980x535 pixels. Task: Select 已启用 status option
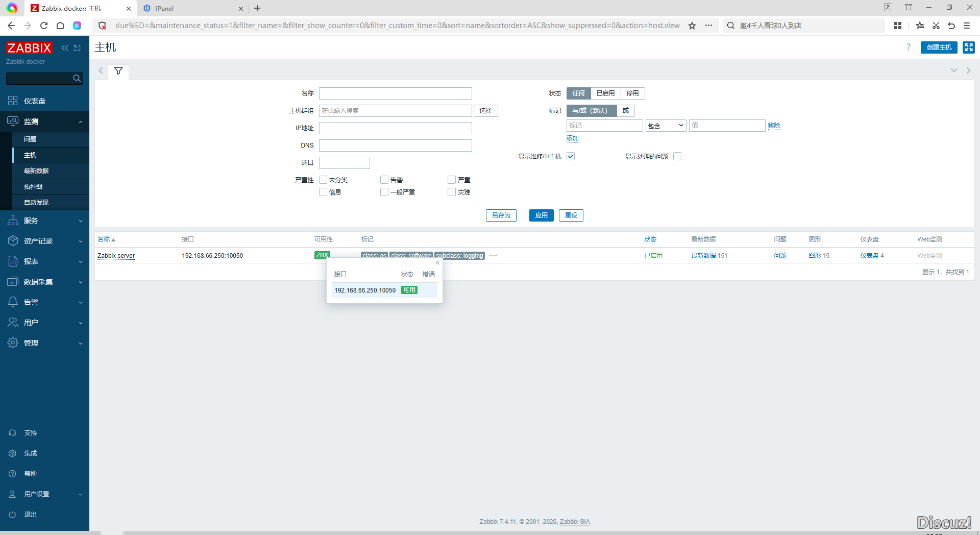click(605, 93)
